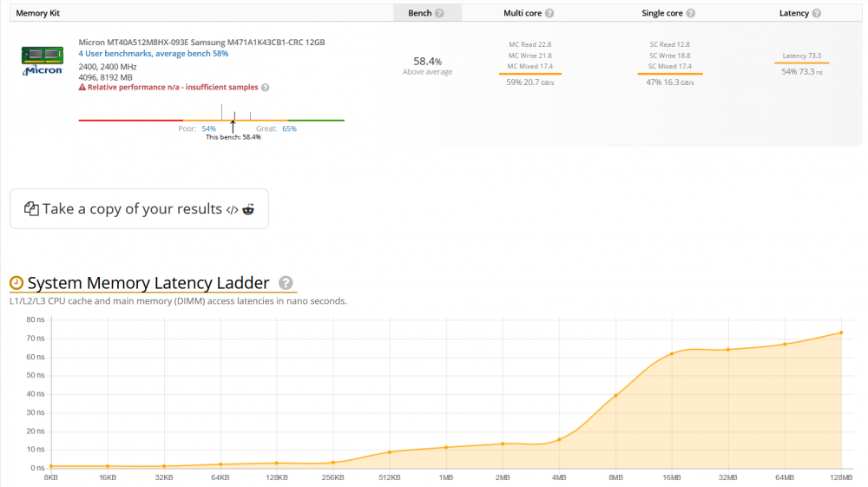Click the Micron memory kit logo
This screenshot has height=487, width=868.
point(42,61)
